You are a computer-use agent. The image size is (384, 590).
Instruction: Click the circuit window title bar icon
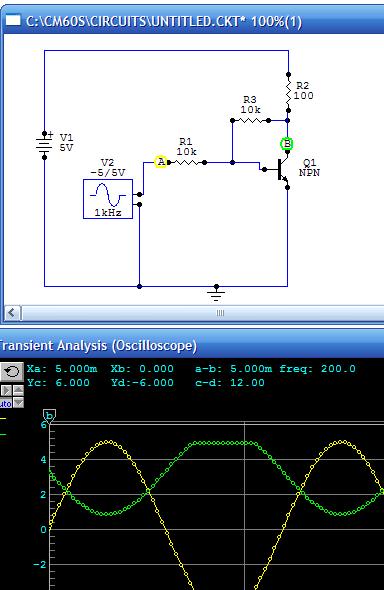pos(13,20)
